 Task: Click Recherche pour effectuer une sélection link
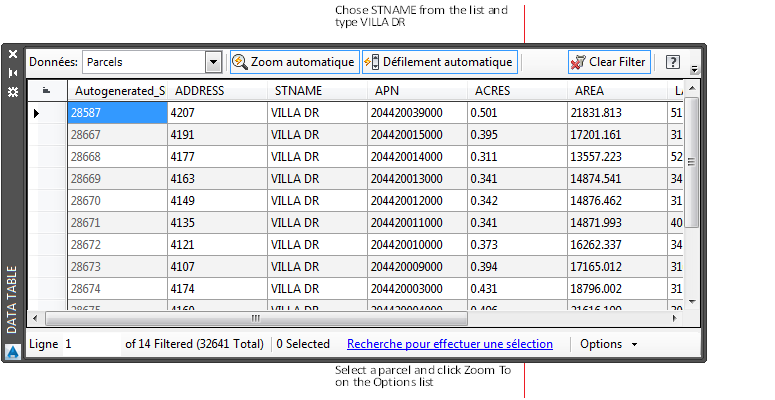coord(450,344)
